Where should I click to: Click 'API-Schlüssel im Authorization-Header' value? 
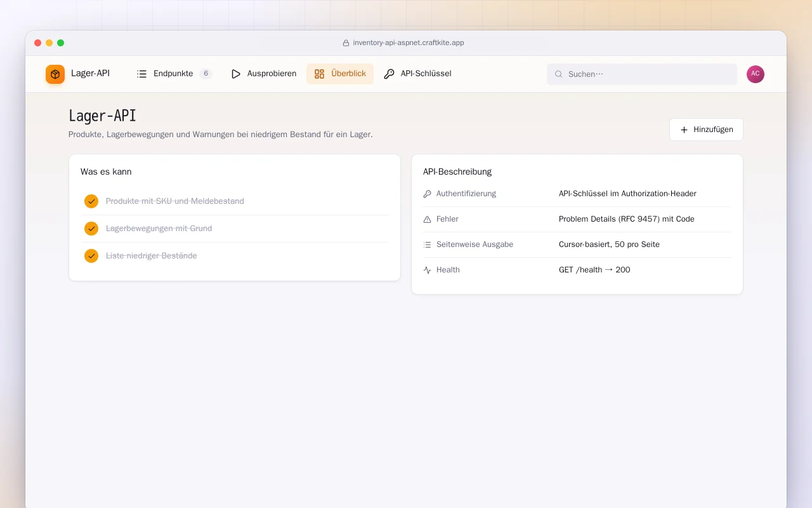click(627, 194)
